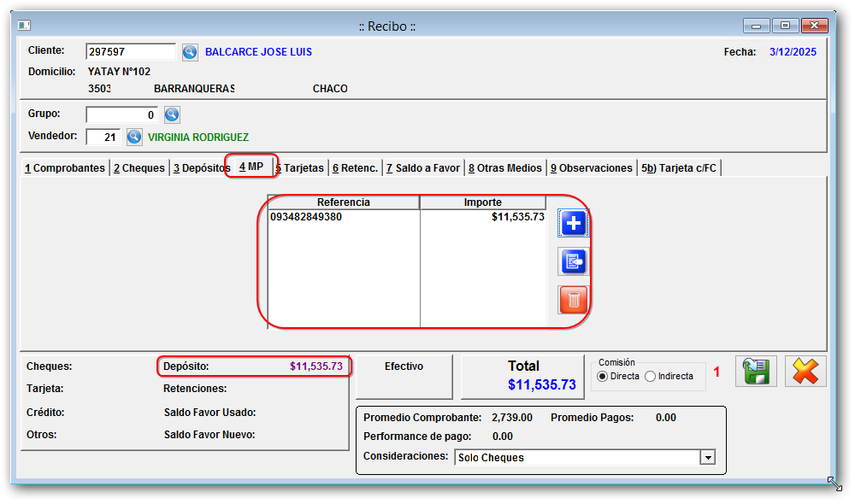The width and height of the screenshot is (855, 504).
Task: Save the receipt with green floppy icon
Action: tap(756, 372)
